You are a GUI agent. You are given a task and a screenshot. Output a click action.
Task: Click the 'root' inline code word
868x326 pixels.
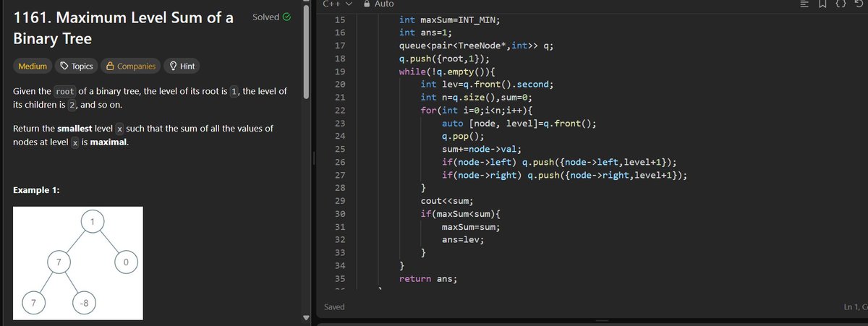(x=65, y=92)
